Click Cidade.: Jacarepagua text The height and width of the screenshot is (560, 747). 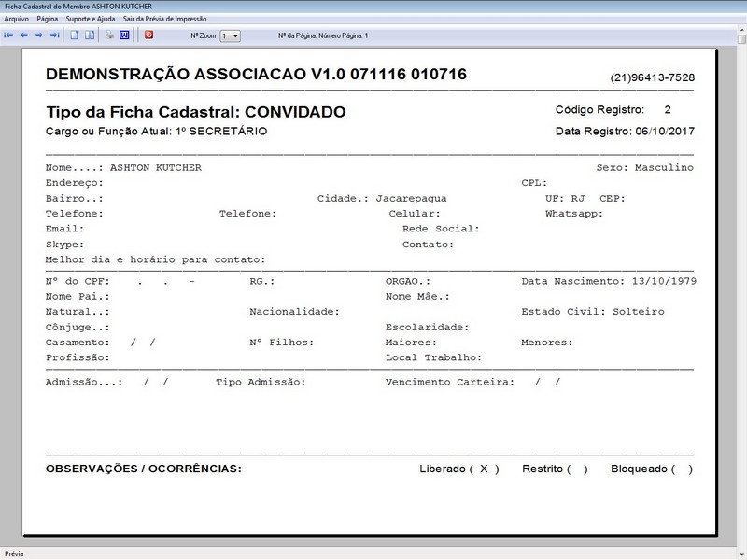(x=382, y=199)
